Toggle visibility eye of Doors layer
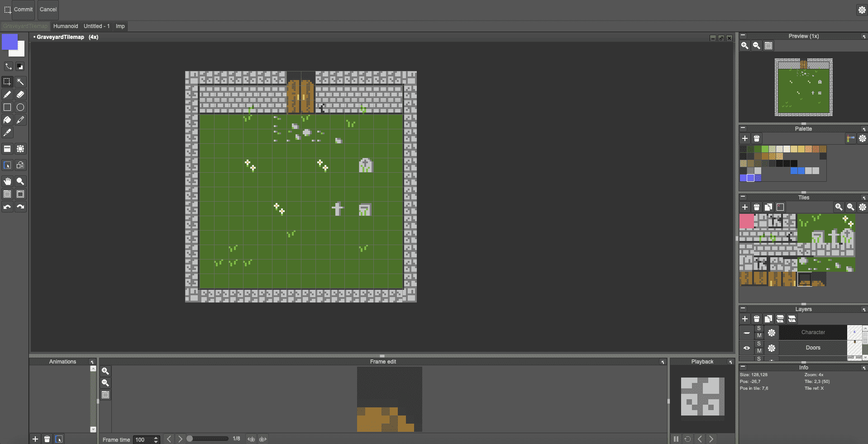Screen dimensions: 868x444 tap(747, 348)
